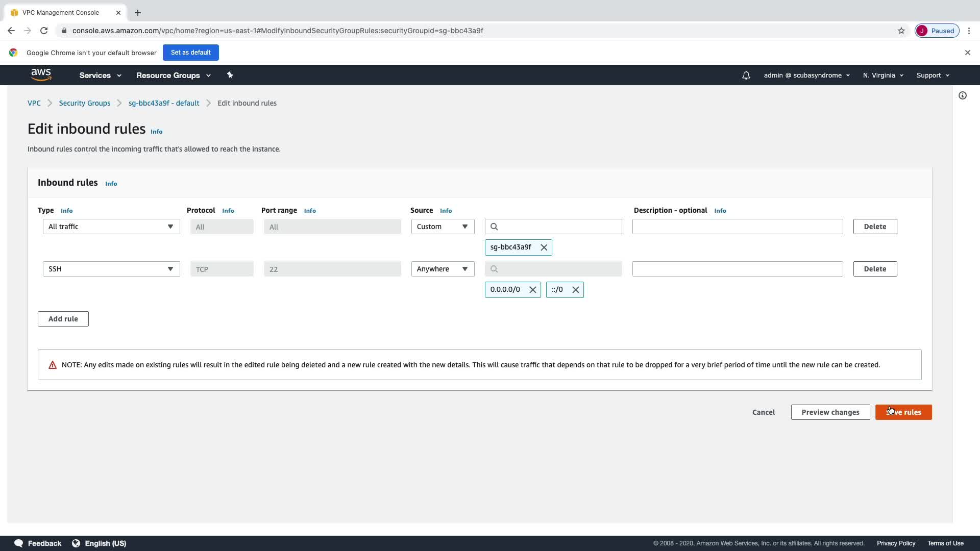Open the notifications bell

pos(746,76)
